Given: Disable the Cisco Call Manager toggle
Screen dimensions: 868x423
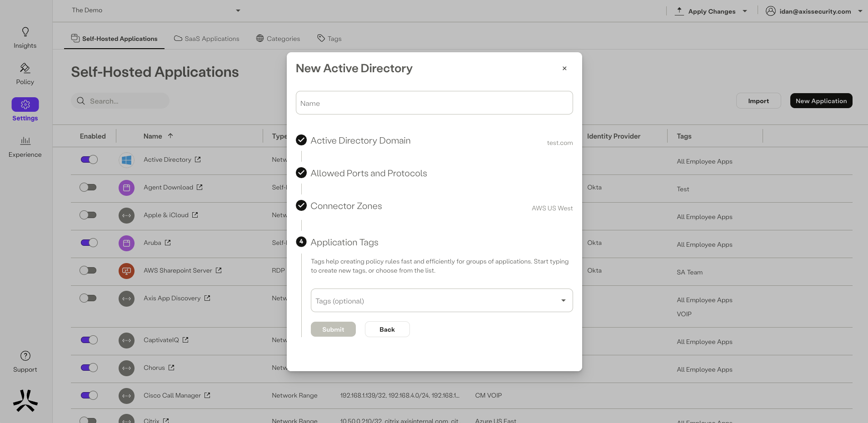Looking at the screenshot, I should coord(89,395).
